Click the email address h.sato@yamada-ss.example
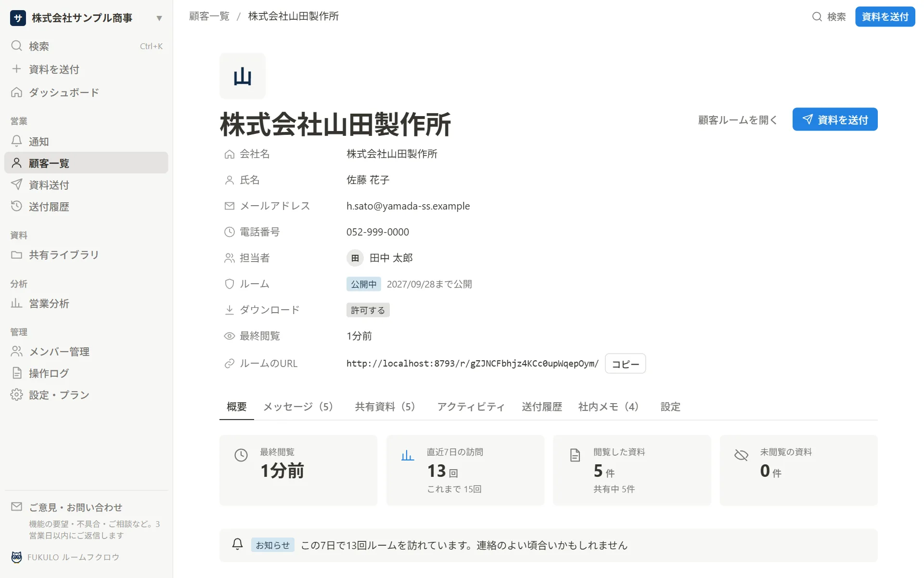This screenshot has height=578, width=924. (408, 206)
